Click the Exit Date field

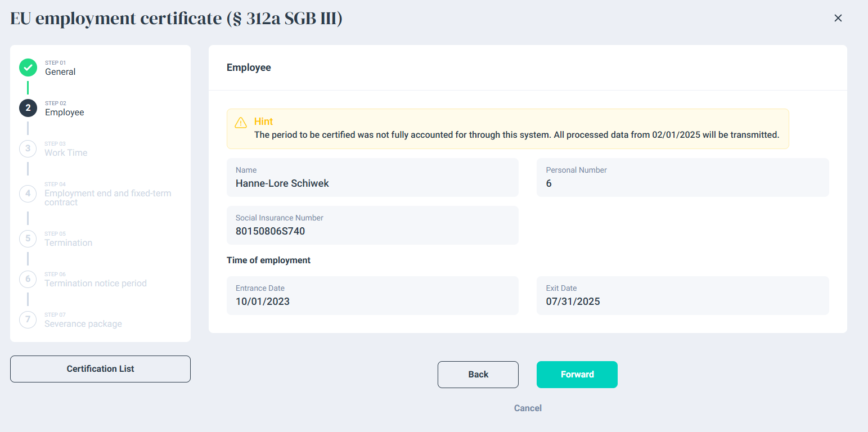click(682, 296)
